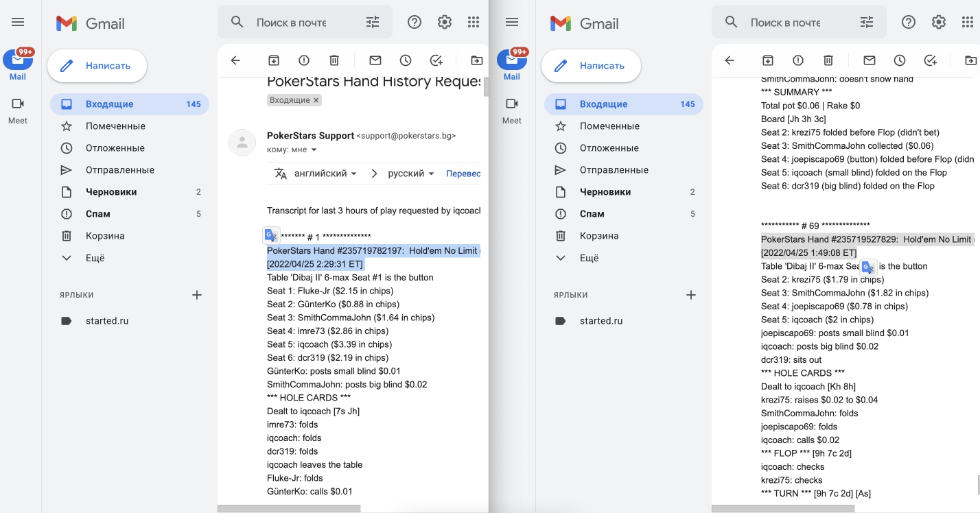Snooze the email in left window
The width and height of the screenshot is (980, 513).
[x=406, y=60]
